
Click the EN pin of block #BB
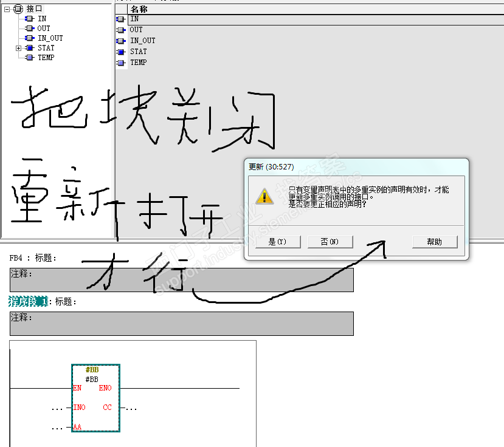77,388
